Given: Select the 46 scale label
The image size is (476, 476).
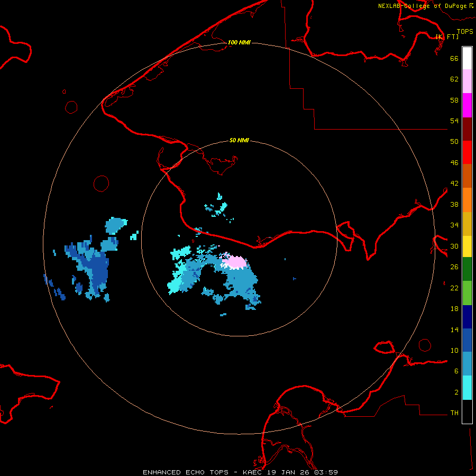Looking at the screenshot, I should coord(454,163).
